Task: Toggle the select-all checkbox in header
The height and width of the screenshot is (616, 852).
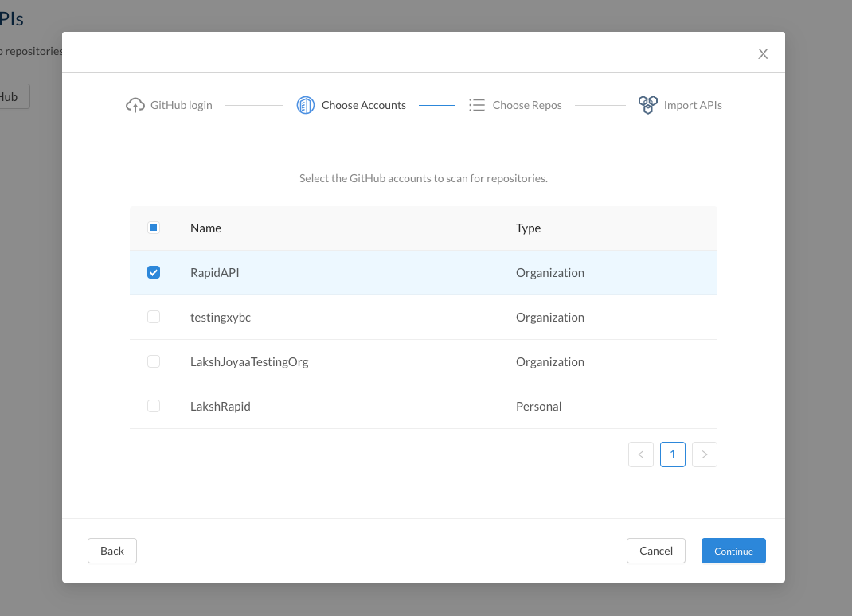Action: click(154, 228)
